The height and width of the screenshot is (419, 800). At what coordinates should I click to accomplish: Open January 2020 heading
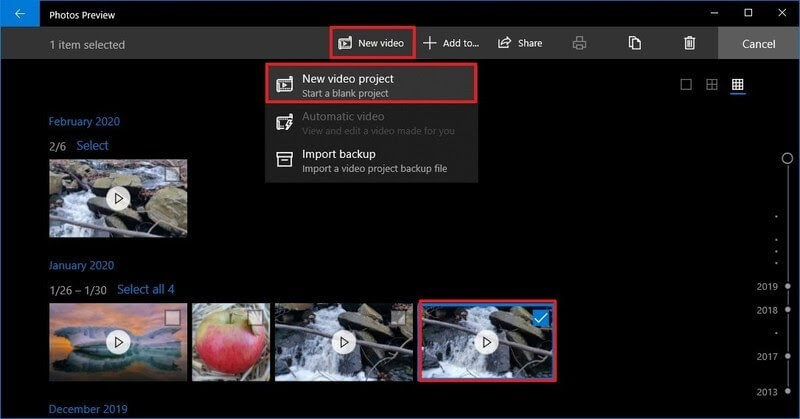coord(81,265)
